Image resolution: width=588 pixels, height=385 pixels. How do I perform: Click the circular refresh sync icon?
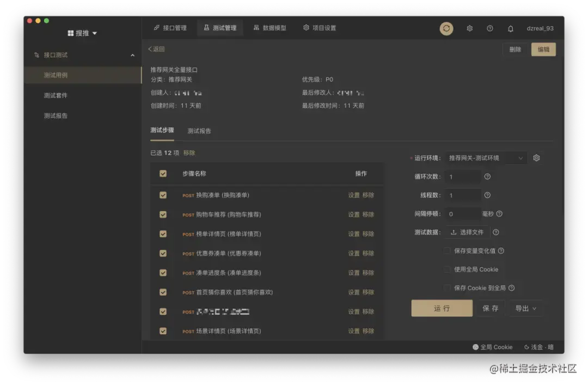click(446, 28)
